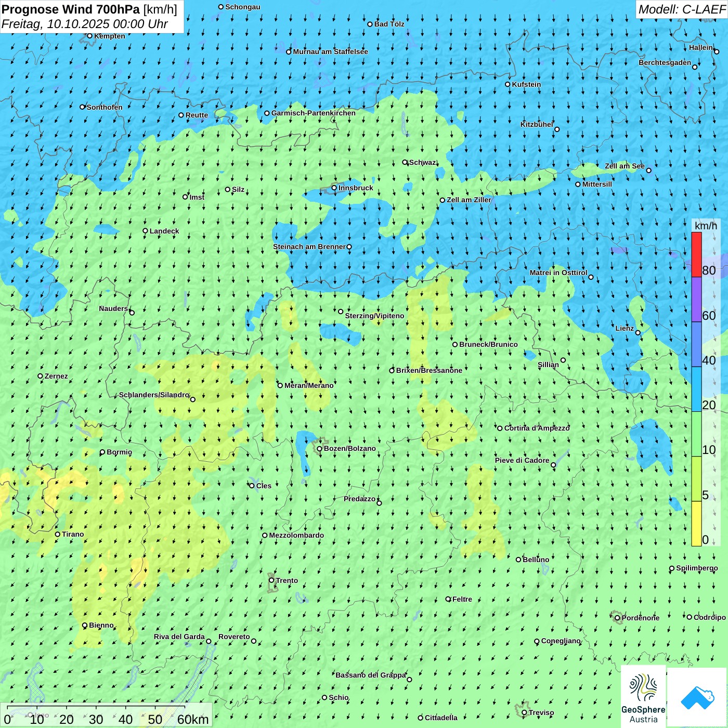Screen dimensions: 728x728
Task: Click the Kufstein city marker
Action: pos(508,84)
